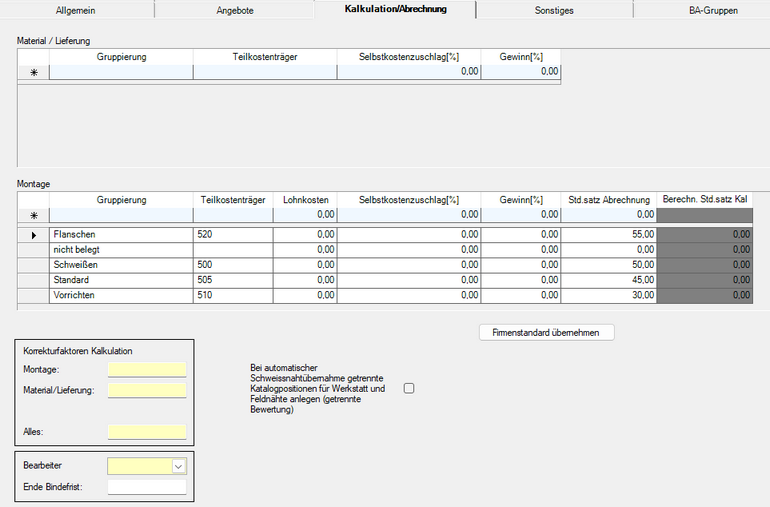Select the Kalkulation/Abrechnung tab

[395, 9]
